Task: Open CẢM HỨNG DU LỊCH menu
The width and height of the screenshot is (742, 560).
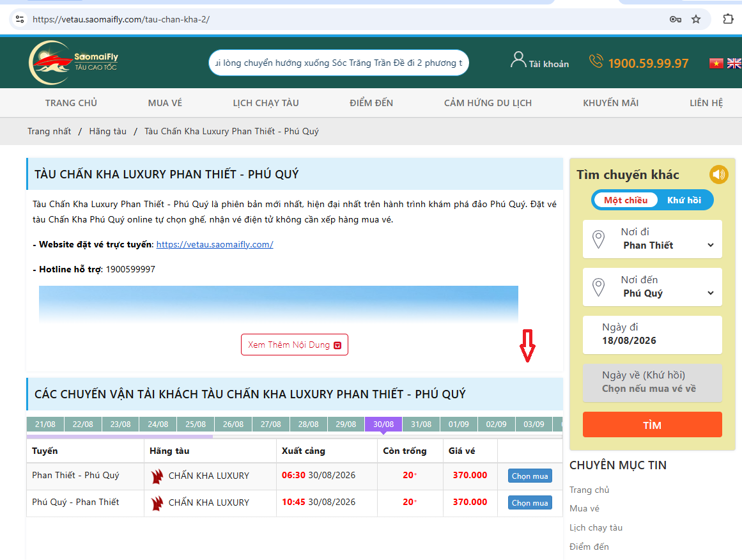Action: tap(488, 103)
